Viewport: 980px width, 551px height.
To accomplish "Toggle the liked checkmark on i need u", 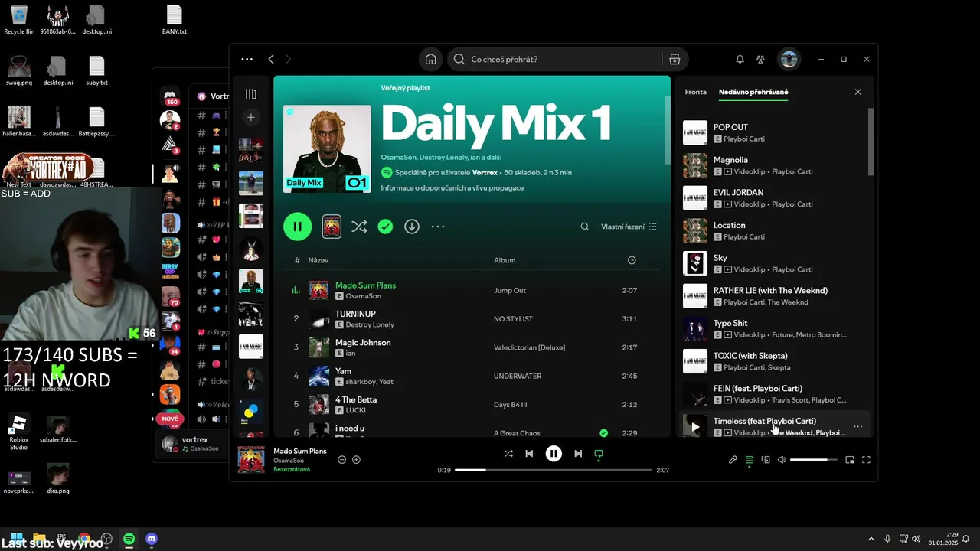I will coord(604,433).
